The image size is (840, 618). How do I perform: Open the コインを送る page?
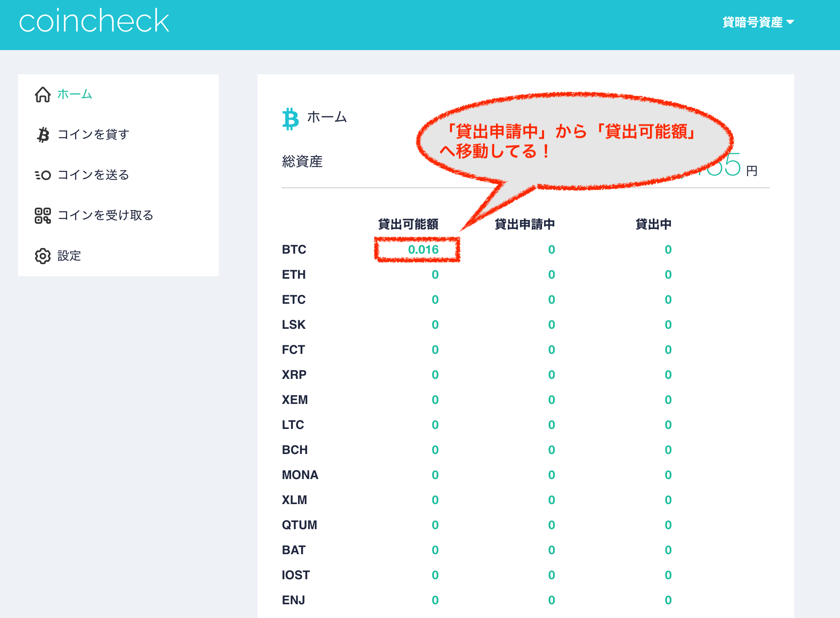(93, 175)
